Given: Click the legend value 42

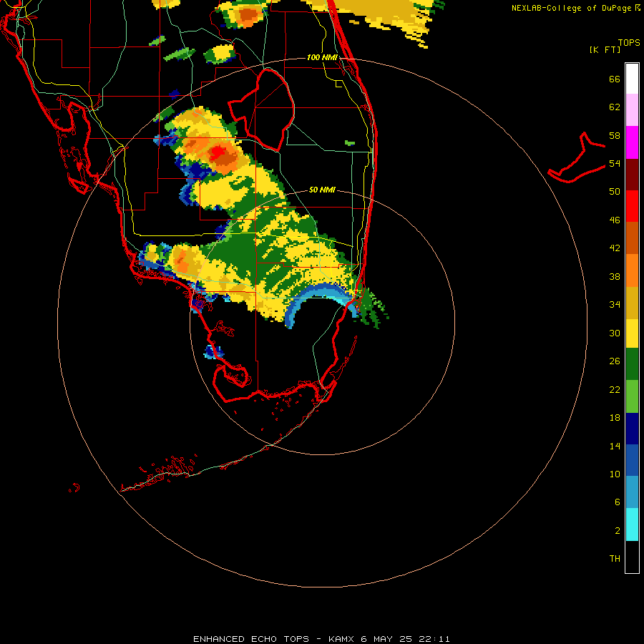Looking at the screenshot, I should point(615,248).
